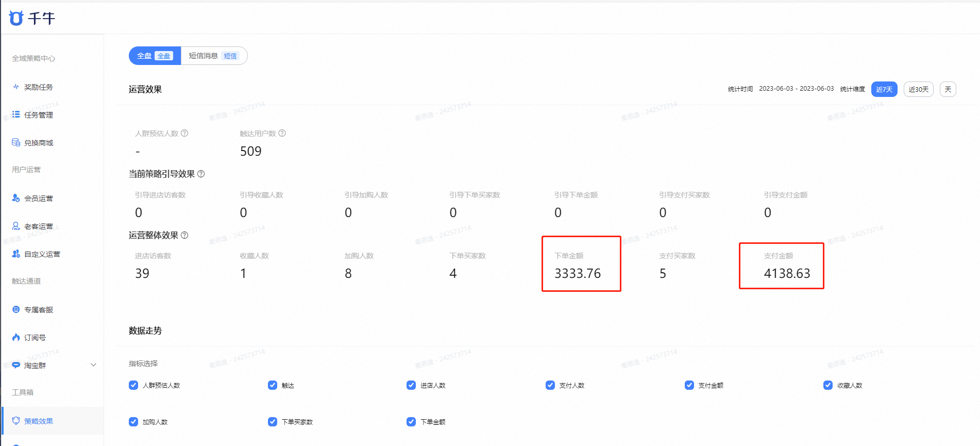The width and height of the screenshot is (980, 446).
Task: Select the 近30天 button
Action: coord(919,89)
